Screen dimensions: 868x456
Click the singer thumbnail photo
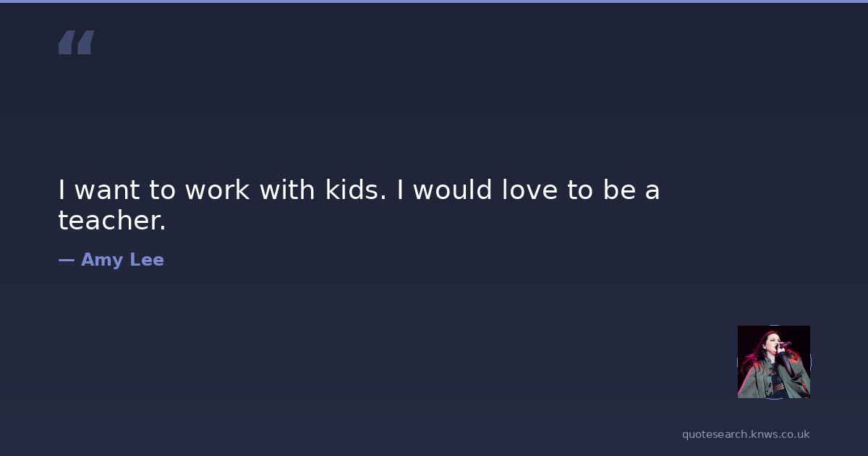point(773,362)
